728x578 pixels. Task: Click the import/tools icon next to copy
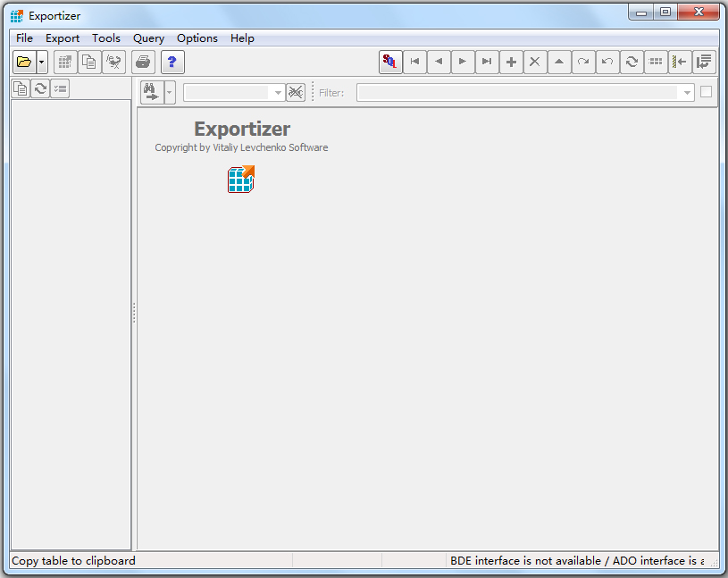[113, 62]
